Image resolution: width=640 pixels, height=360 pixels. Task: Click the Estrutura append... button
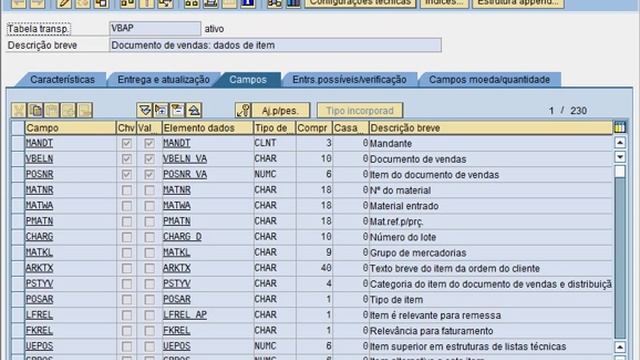(x=518, y=3)
